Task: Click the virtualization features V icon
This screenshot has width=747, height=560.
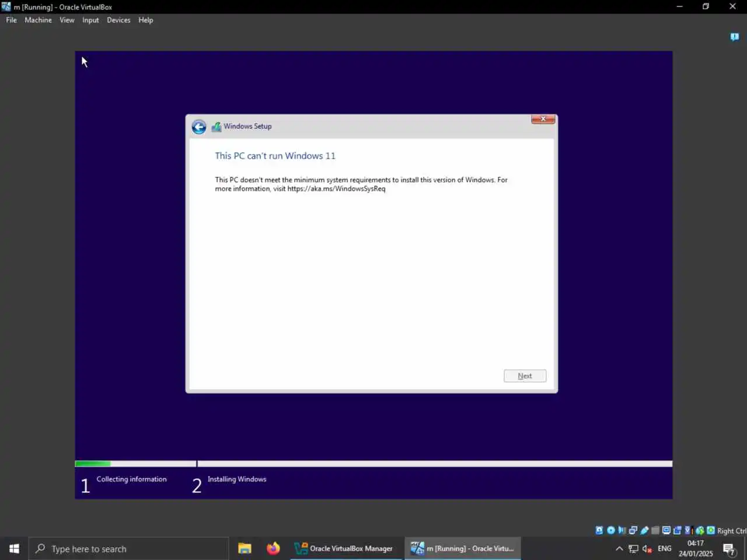Action: (688, 530)
